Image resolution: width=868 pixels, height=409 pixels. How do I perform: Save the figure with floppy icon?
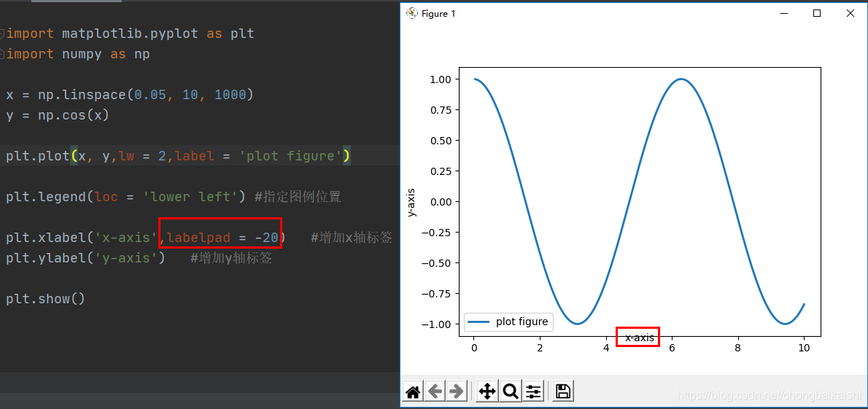[x=563, y=392]
